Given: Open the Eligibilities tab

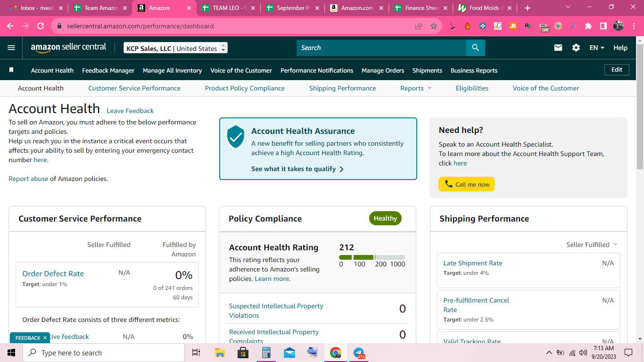Looking at the screenshot, I should [472, 88].
